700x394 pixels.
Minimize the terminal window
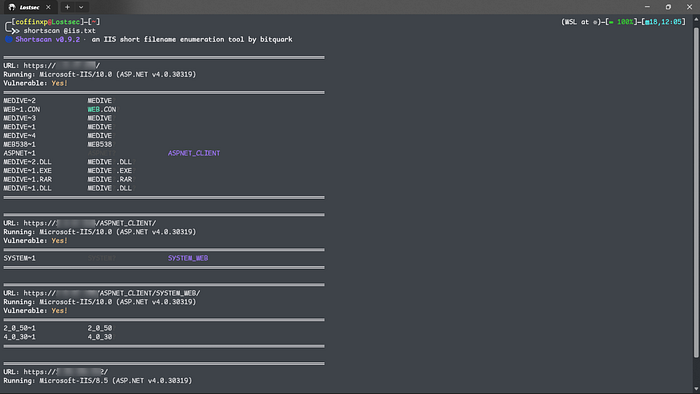point(647,7)
